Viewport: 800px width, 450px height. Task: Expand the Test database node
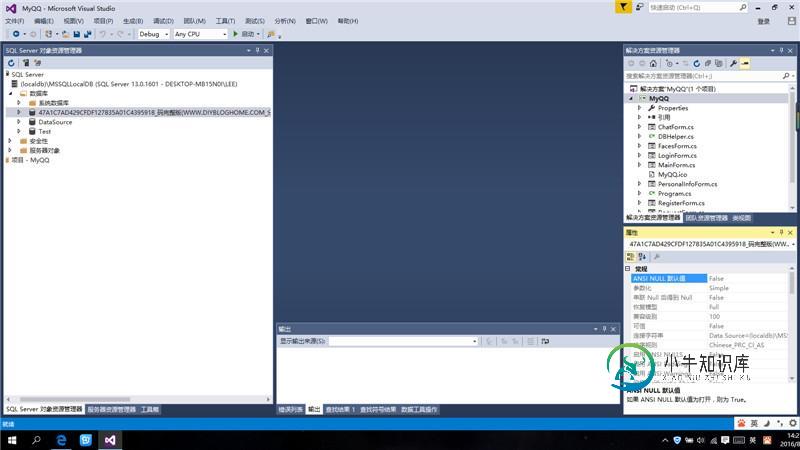pyautogui.click(x=19, y=131)
